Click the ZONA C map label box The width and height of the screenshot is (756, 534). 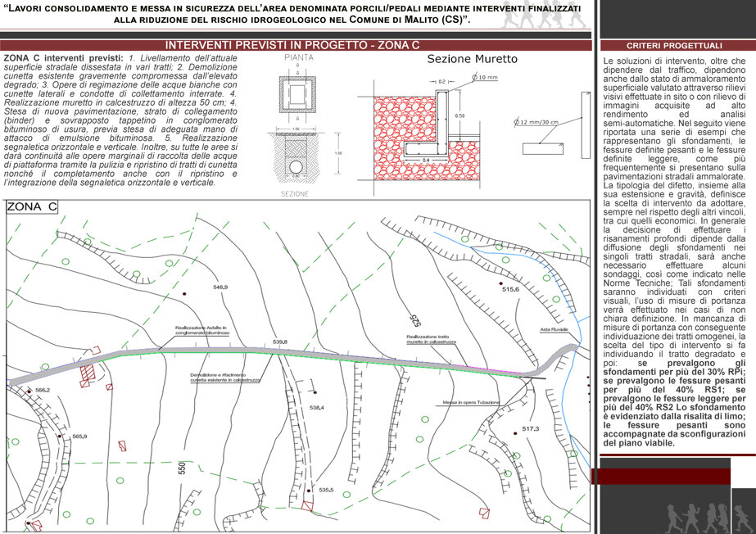click(32, 206)
